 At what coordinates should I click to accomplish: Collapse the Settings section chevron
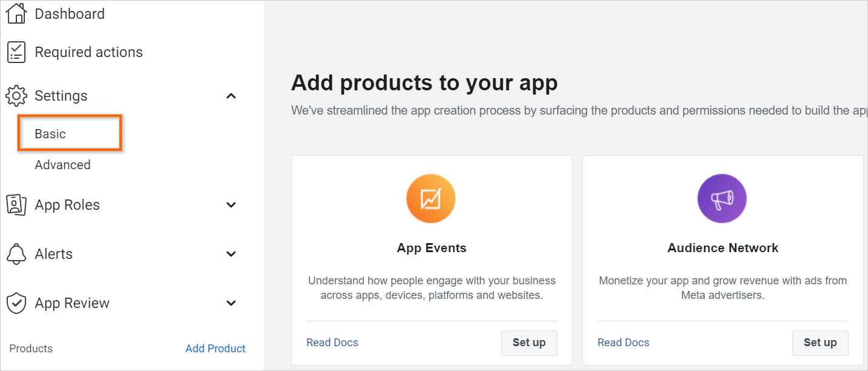(x=230, y=95)
